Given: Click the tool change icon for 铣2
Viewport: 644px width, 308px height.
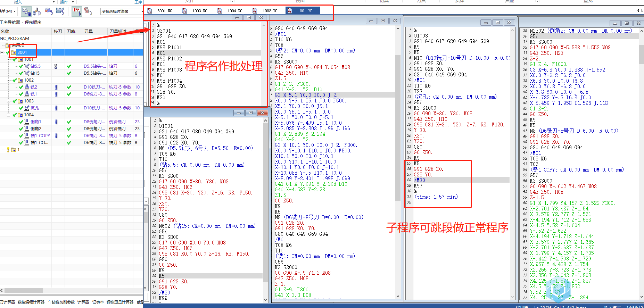Looking at the screenshot, I should click(56, 87).
